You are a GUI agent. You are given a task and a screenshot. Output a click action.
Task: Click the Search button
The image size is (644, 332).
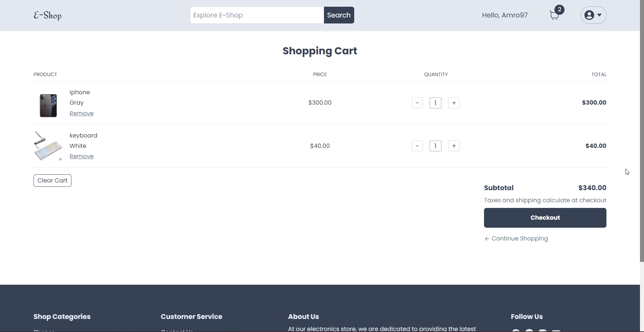(x=339, y=15)
